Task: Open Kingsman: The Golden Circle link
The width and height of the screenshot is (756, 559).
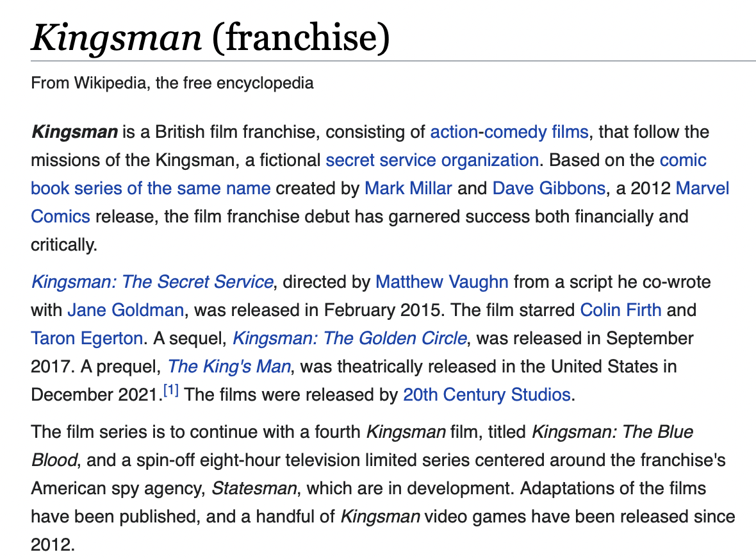Action: coord(350,338)
